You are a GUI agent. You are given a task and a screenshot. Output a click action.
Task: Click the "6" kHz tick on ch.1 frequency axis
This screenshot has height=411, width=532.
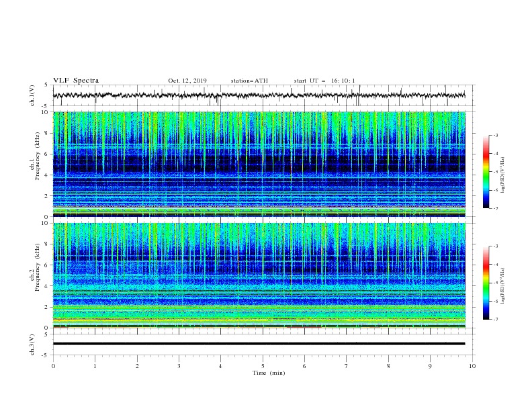47,154
